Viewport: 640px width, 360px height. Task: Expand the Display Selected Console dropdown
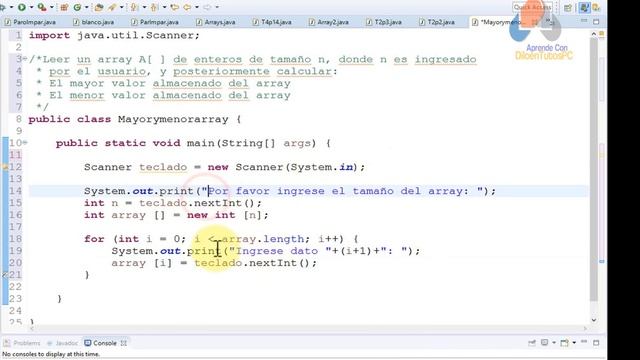(x=553, y=342)
